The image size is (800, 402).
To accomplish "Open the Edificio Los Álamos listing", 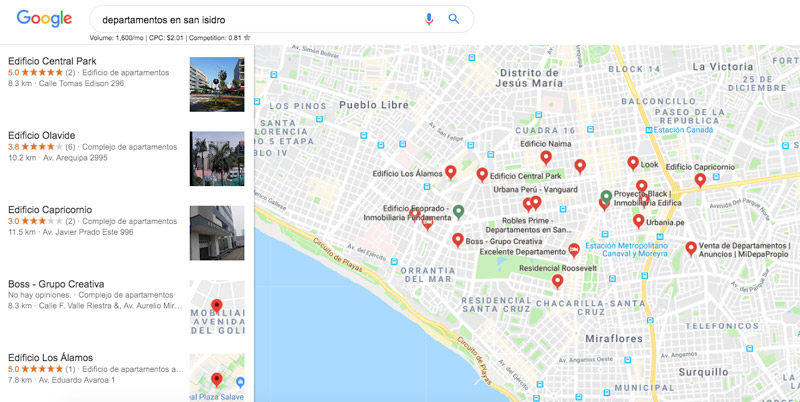I will 127,376.
